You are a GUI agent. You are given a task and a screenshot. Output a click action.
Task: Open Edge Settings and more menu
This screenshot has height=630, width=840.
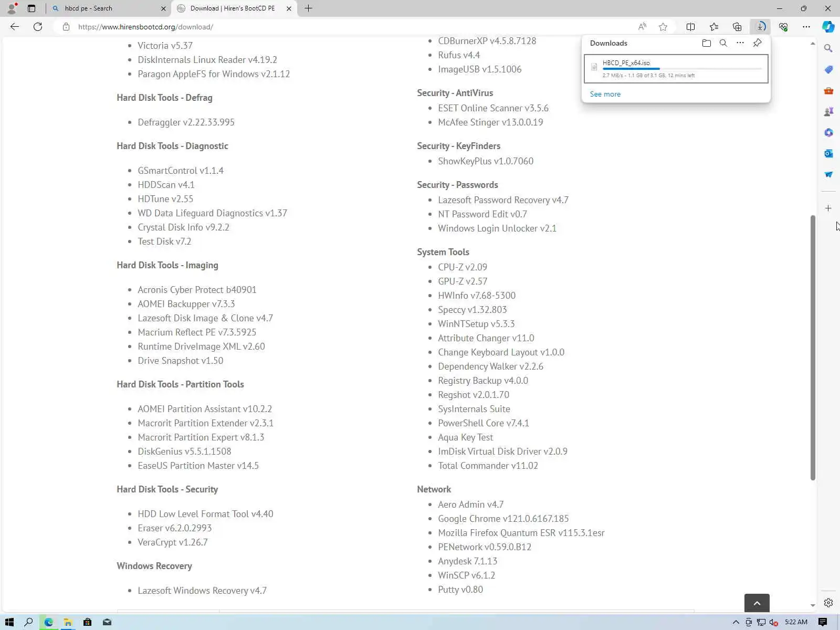pos(806,27)
